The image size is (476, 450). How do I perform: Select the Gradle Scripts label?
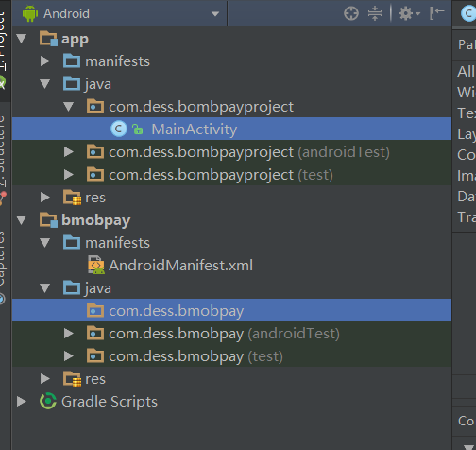coord(110,402)
